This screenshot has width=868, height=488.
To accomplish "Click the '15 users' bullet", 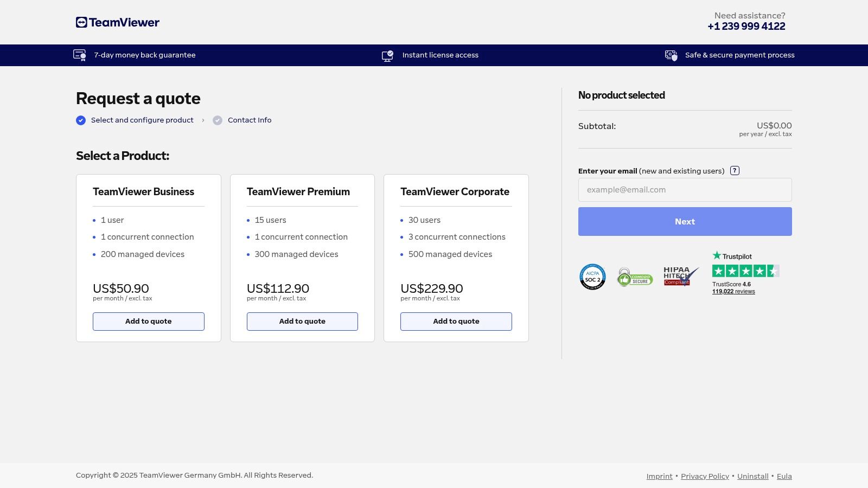I will pyautogui.click(x=270, y=220).
